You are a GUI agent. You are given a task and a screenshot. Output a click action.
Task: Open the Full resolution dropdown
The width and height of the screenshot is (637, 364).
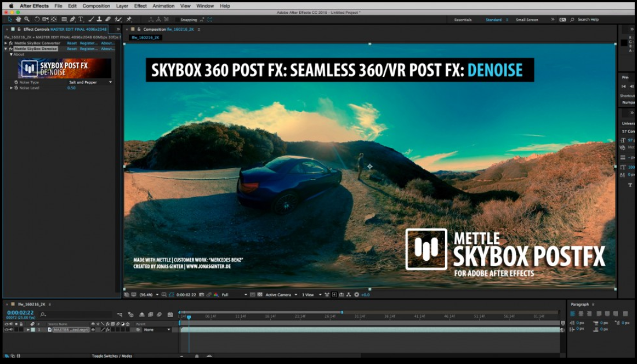click(234, 295)
